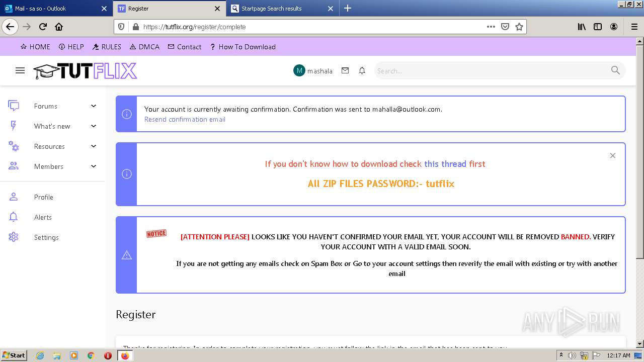Toggle the sidebar view icon
The width and height of the screenshot is (644, 362).
tap(598, 27)
